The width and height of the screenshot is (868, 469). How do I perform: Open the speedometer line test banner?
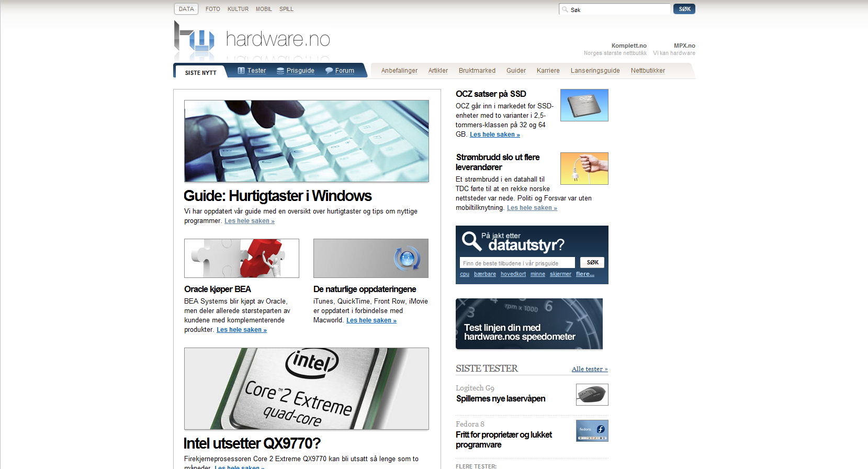click(x=529, y=324)
